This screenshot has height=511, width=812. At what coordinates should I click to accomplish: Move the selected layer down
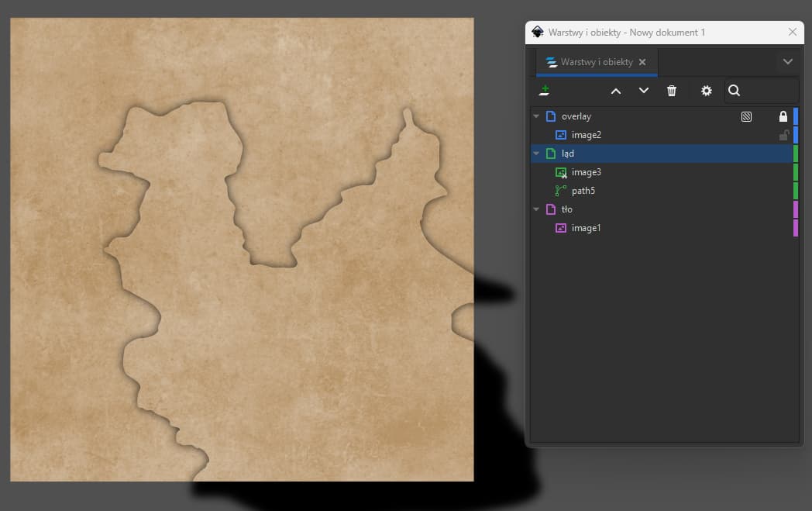click(x=644, y=91)
